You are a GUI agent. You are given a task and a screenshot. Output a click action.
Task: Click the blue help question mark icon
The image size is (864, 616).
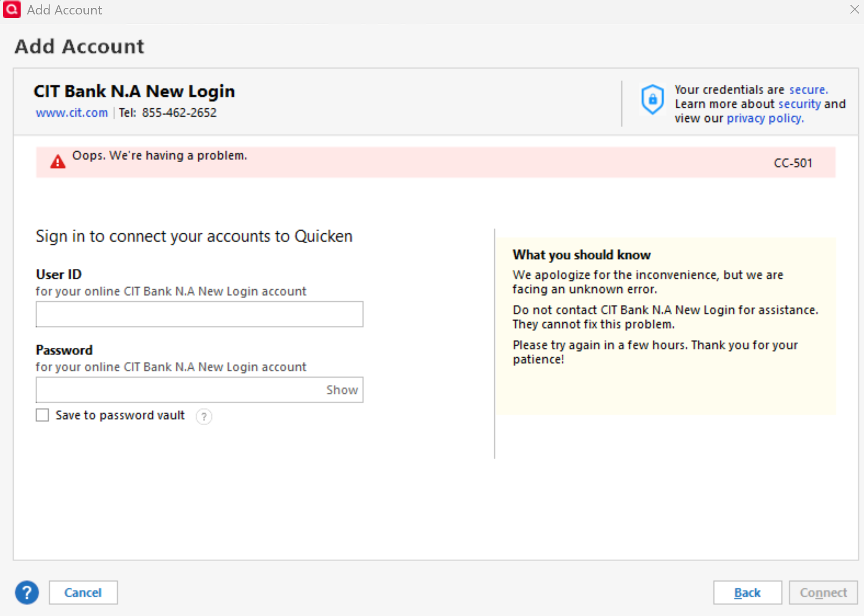click(x=27, y=592)
